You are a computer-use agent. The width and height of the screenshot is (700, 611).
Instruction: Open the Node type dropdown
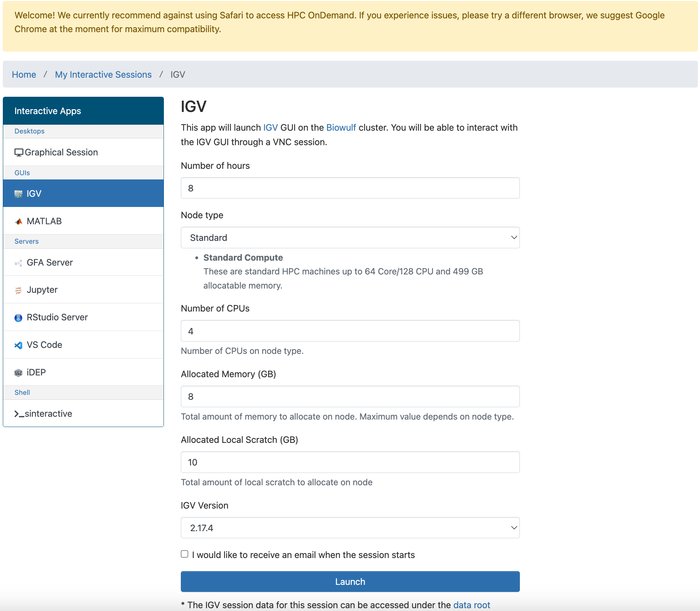click(350, 238)
